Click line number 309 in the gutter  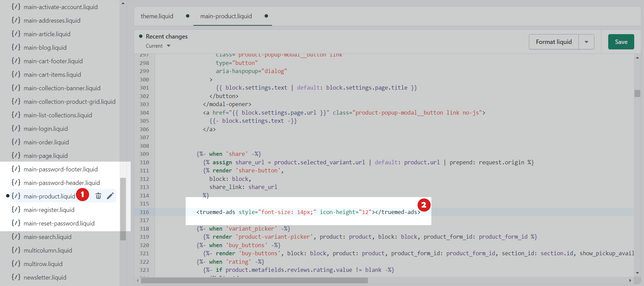144,154
